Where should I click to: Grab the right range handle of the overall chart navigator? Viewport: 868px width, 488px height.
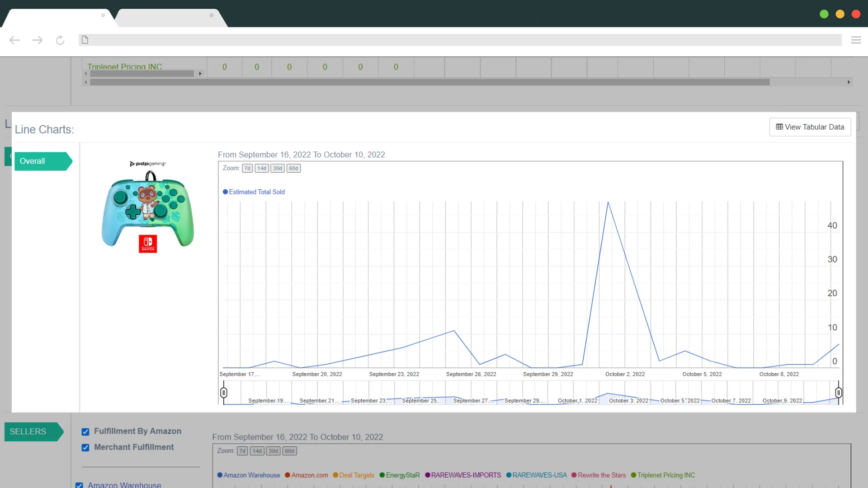(x=839, y=393)
